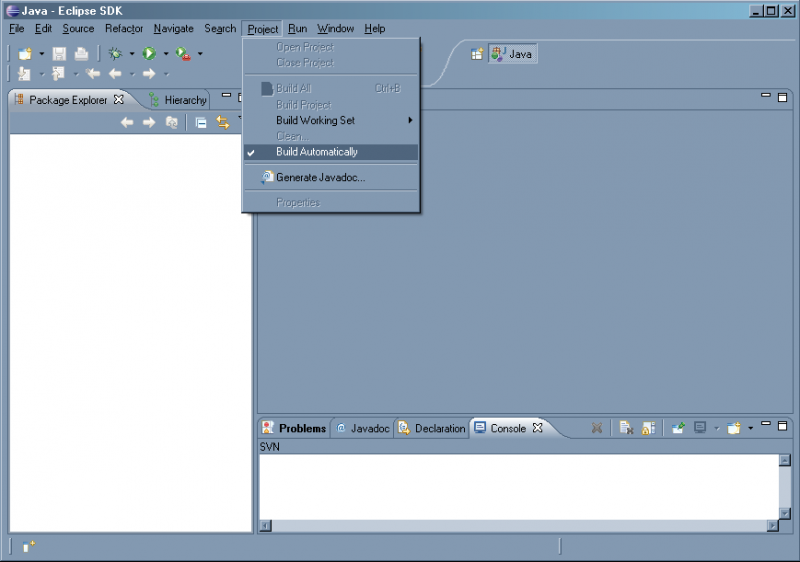Open the Forward navigation history dropdown
Screen dimensions: 800x562
coord(166,74)
